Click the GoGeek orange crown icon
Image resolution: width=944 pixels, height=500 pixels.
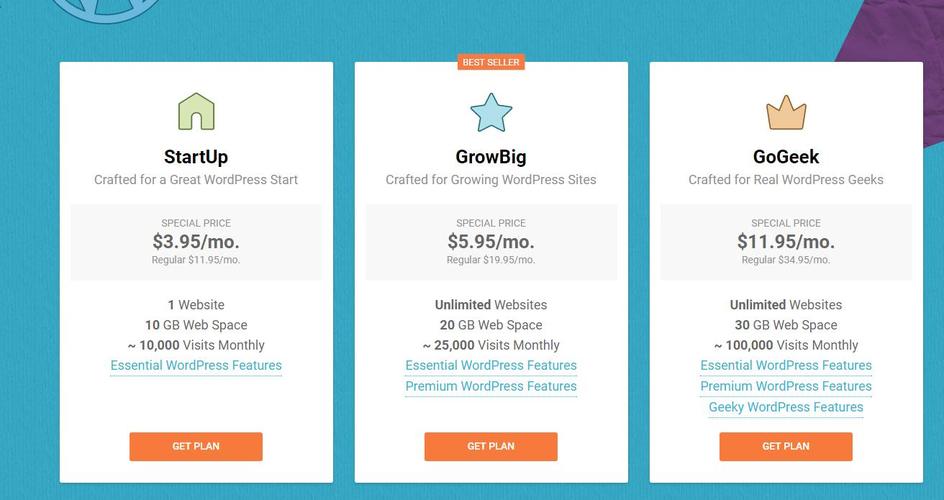(786, 113)
